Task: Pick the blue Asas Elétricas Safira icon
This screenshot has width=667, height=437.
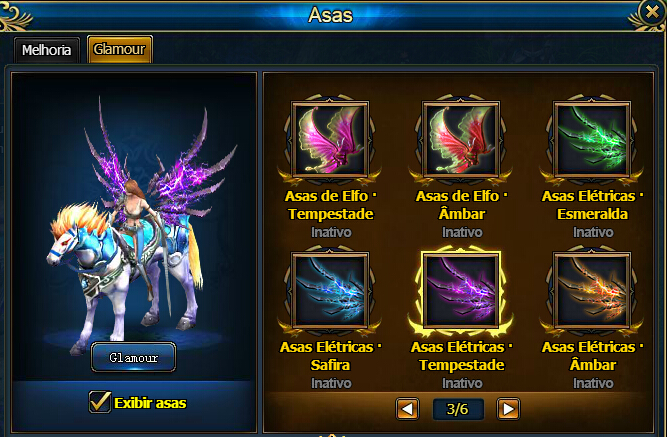Action: [330, 290]
